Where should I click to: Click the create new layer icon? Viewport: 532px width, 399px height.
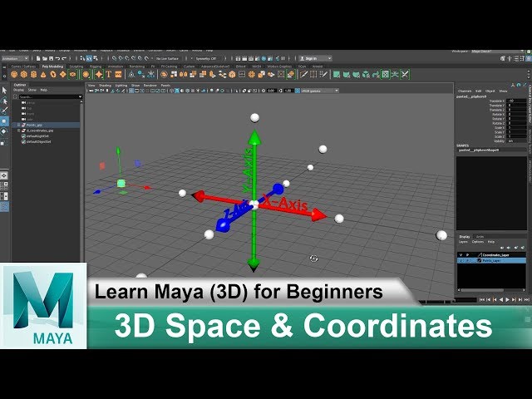coord(517,248)
